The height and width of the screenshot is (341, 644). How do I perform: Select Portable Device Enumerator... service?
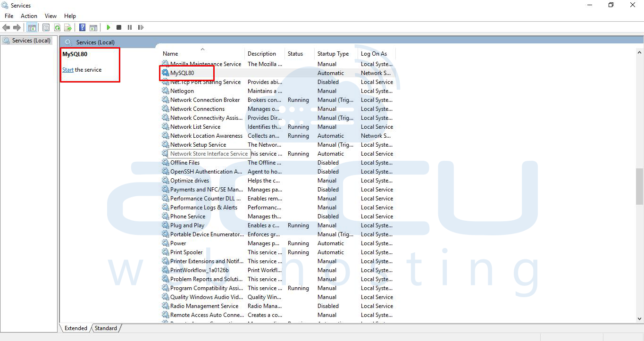[x=278, y=234]
